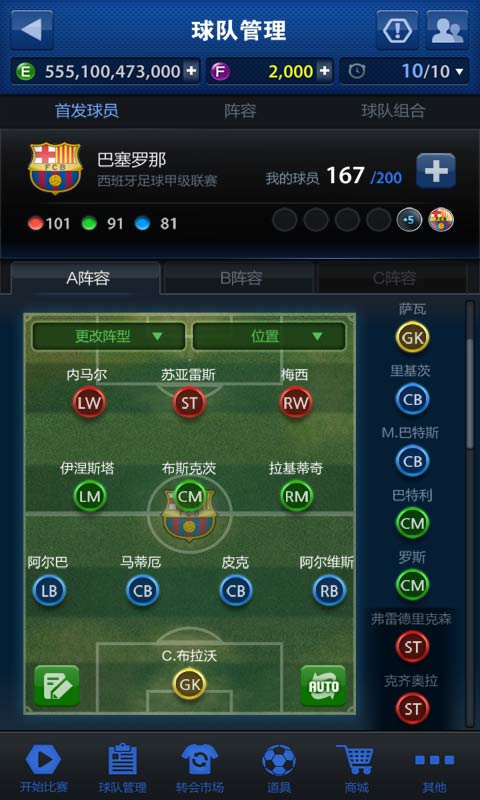Image resolution: width=480 pixels, height=800 pixels.
Task: Expand the 位置 position dropdown
Action: [269, 336]
